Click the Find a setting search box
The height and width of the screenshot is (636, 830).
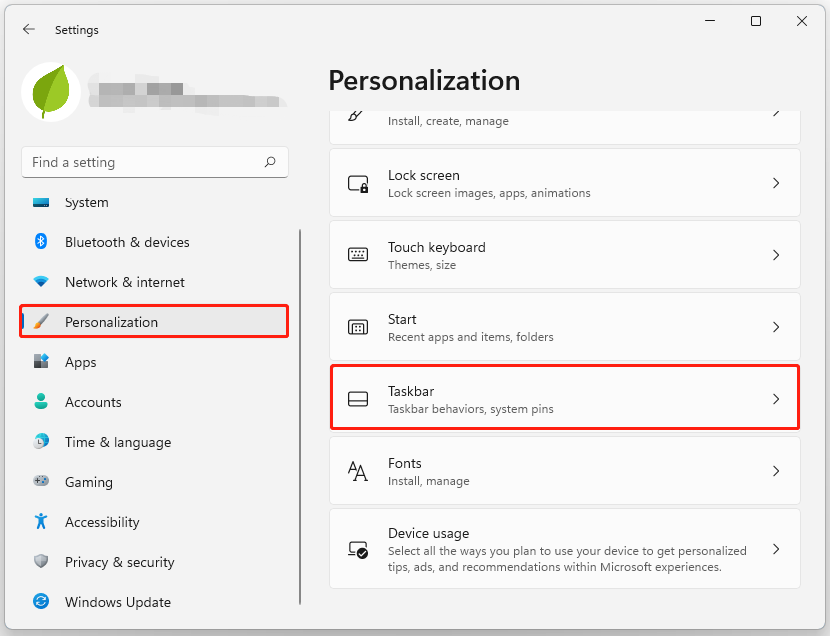(155, 162)
